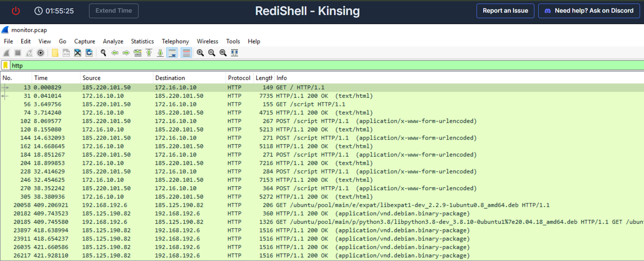The width and height of the screenshot is (644, 261).
Task: Click the Reset zoom to normal icon
Action: click(223, 53)
